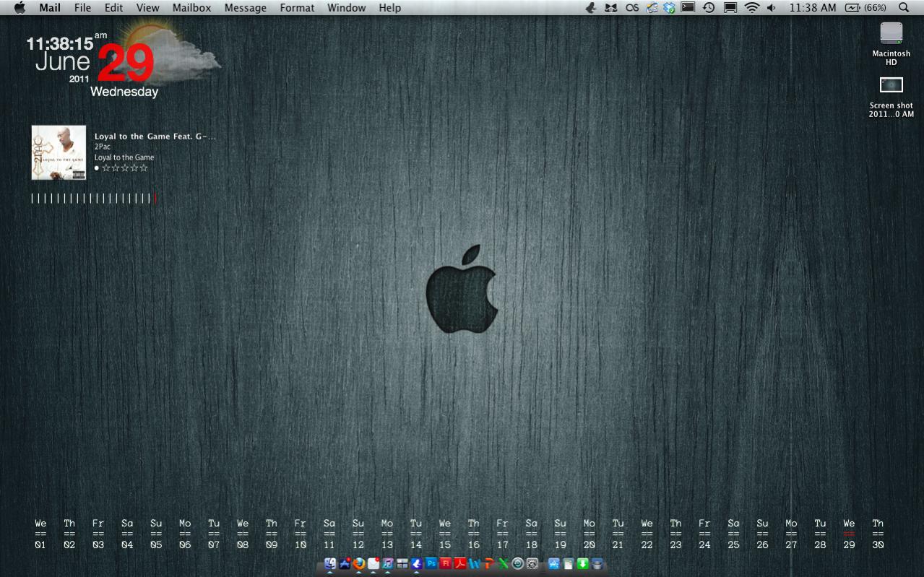Viewport: 924px width, 577px height.
Task: Click the Dropbox menu bar icon
Action: pos(670,8)
